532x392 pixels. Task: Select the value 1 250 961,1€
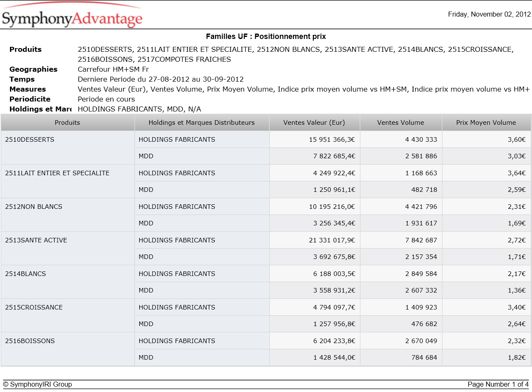(x=334, y=190)
